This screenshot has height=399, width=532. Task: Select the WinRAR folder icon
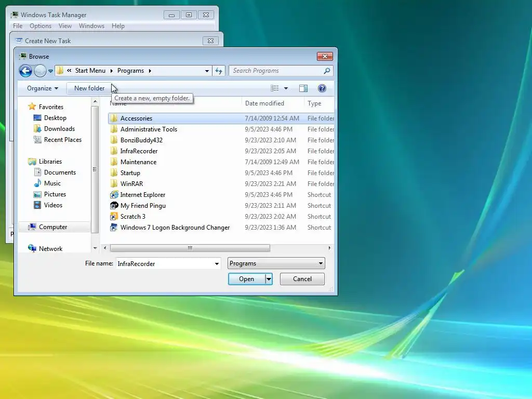[x=114, y=183]
